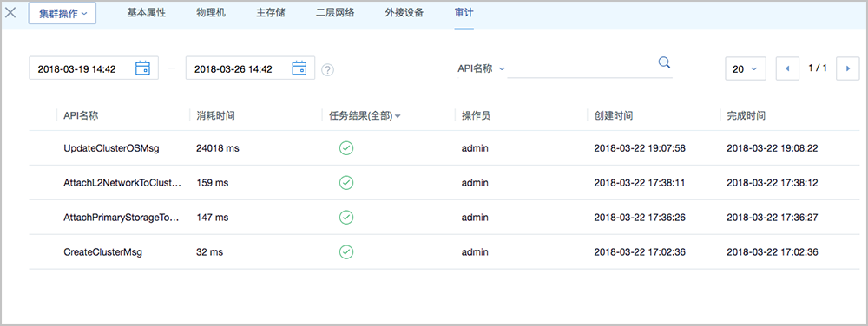Screen dimensions: 868x326
Task: Click the search text input field
Action: [582, 69]
